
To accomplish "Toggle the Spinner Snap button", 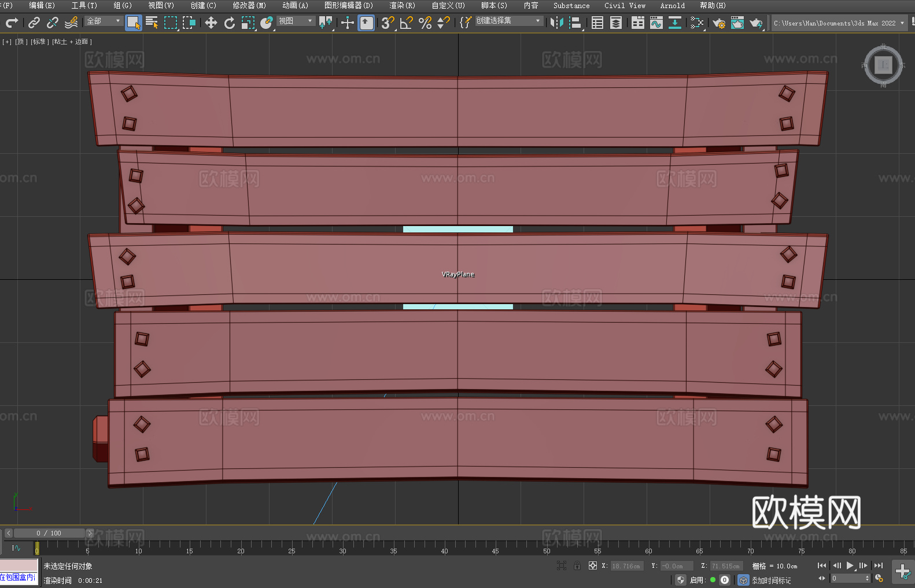I will pos(444,23).
